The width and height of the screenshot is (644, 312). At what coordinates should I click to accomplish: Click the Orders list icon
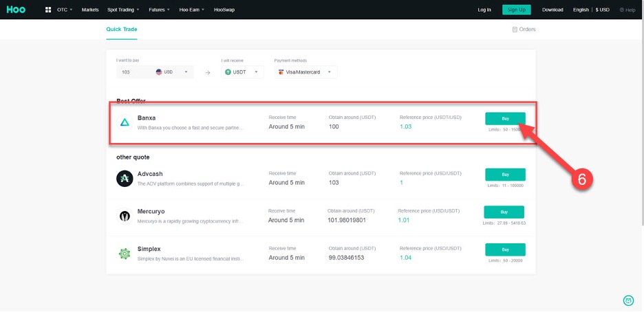[x=515, y=30]
